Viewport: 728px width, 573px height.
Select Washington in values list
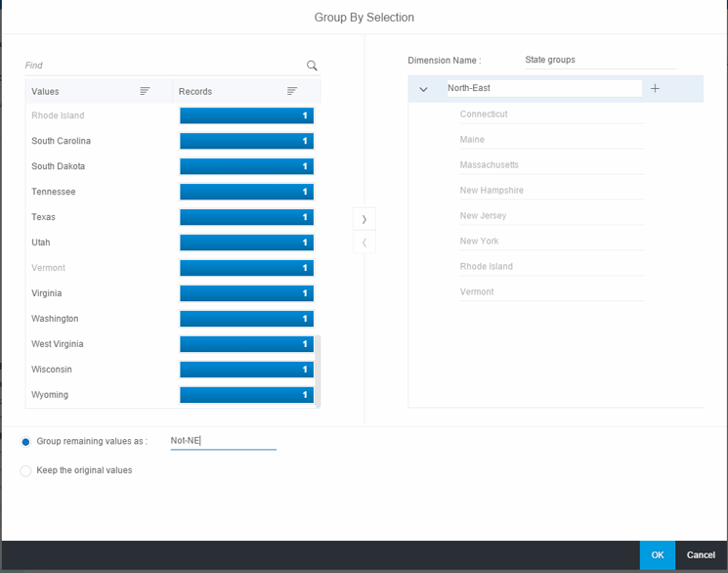pos(55,319)
